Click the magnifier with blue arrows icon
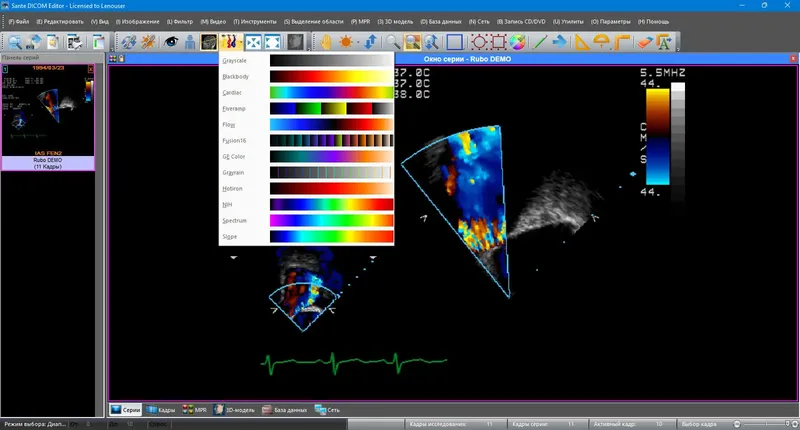Image resolution: width=800 pixels, height=430 pixels. [x=432, y=42]
